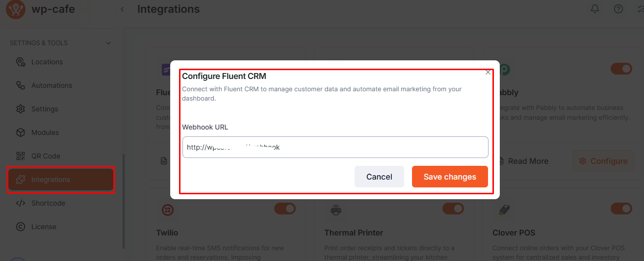
Task: Click the Modules cube icon
Action: click(x=20, y=132)
